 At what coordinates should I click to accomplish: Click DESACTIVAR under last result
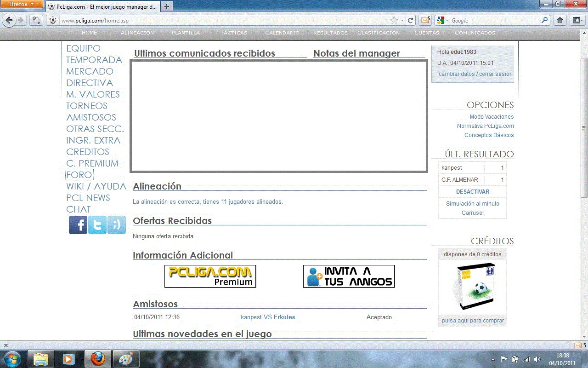tap(472, 191)
